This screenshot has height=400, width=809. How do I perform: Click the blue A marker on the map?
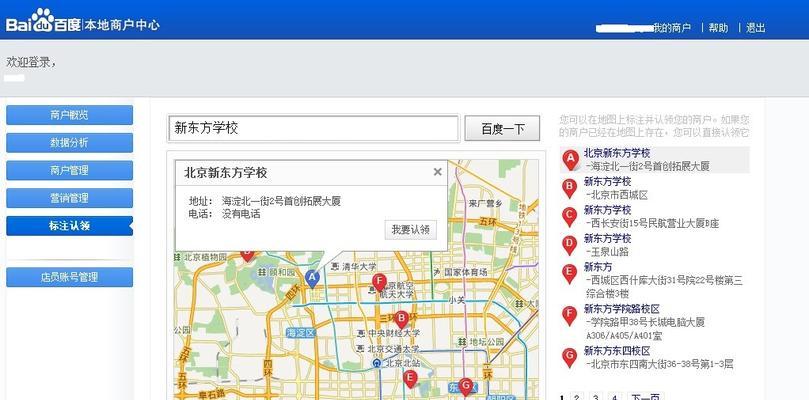tap(311, 278)
